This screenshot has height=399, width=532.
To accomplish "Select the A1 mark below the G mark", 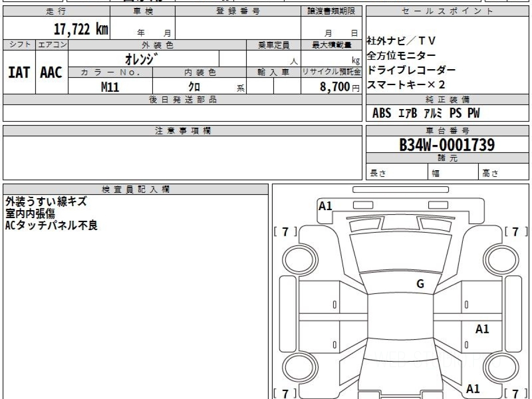I will click(482, 329).
